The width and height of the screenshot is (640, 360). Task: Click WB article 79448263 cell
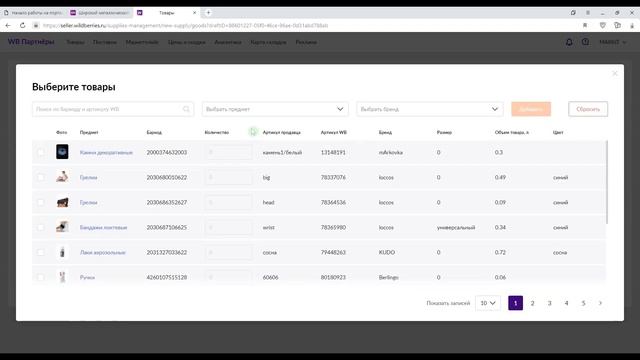333,252
